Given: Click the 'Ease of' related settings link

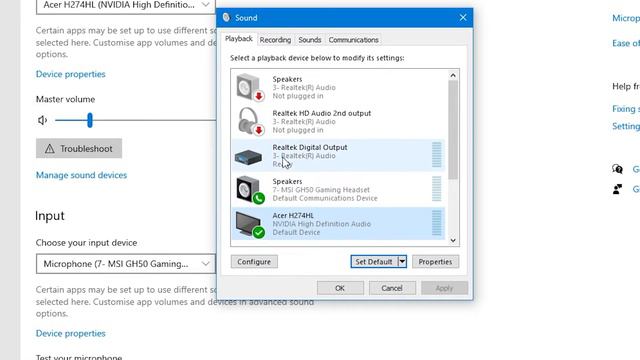Looking at the screenshot, I should pyautogui.click(x=626, y=43).
